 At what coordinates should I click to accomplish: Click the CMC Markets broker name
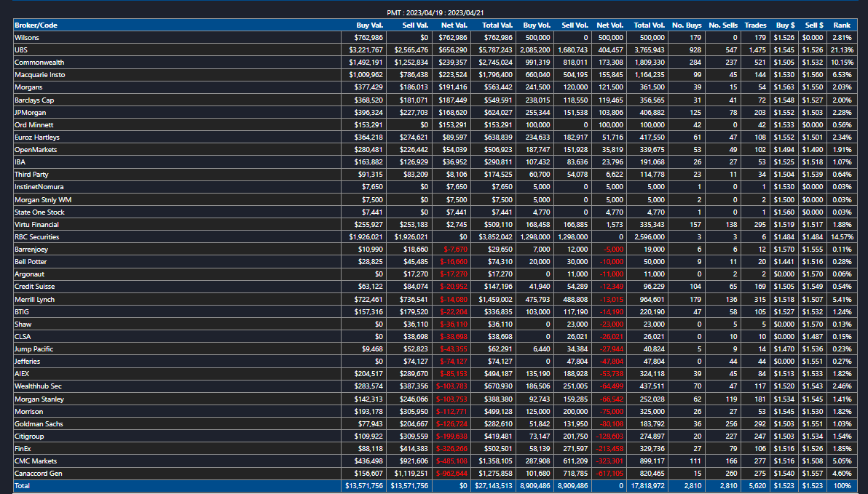click(x=36, y=461)
